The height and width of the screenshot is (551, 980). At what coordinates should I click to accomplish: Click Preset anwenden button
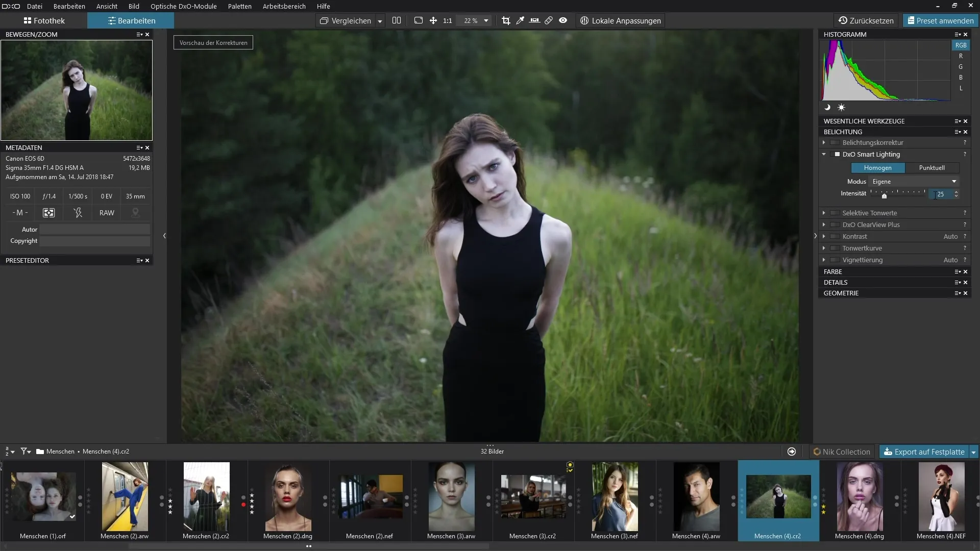pos(941,21)
